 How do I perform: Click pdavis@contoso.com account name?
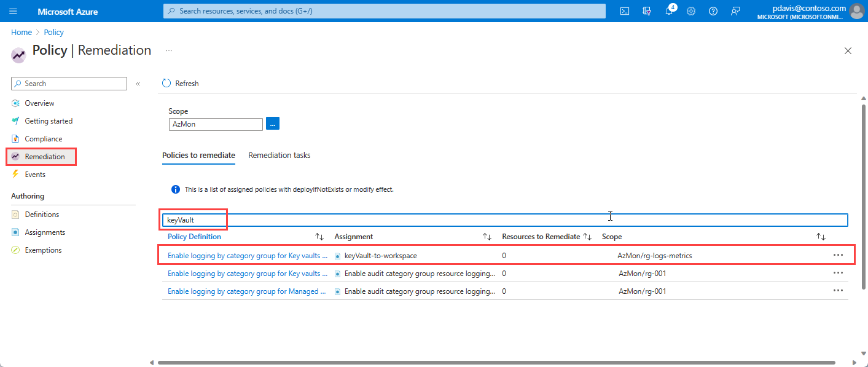(x=809, y=8)
